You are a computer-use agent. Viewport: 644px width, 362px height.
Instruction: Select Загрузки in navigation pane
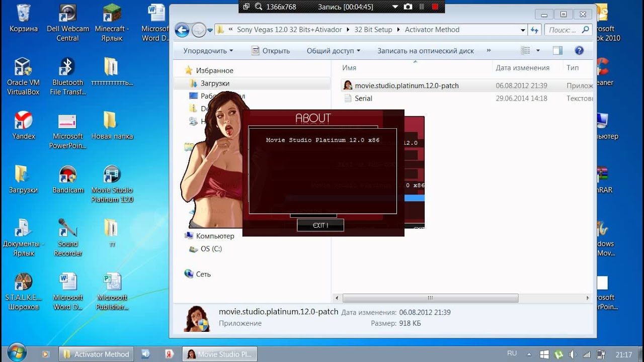(215, 83)
